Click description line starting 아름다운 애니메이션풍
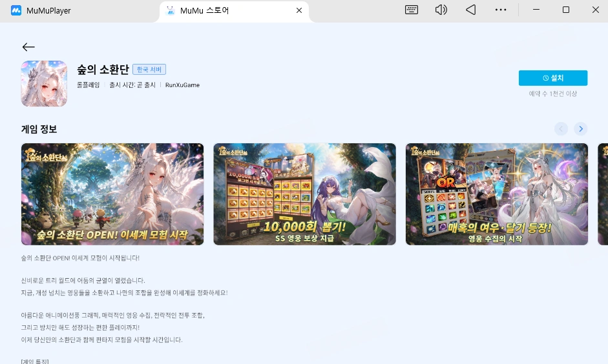Viewport: 608px width, 364px height. pyautogui.click(x=113, y=315)
